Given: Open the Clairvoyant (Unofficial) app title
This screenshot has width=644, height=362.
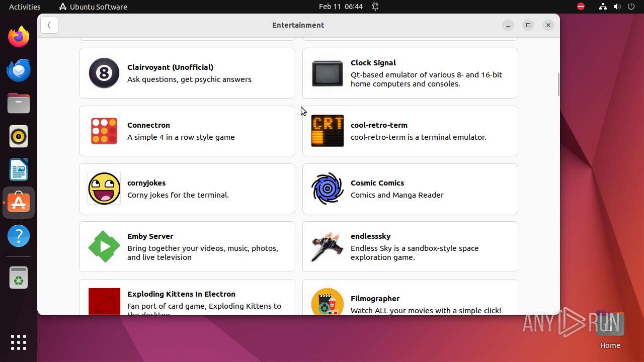Looking at the screenshot, I should coord(170,67).
